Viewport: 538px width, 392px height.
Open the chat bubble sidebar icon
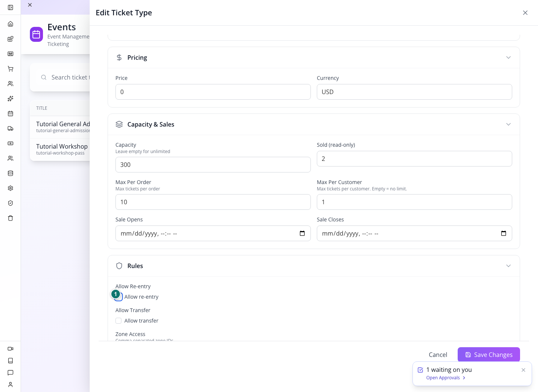[x=10, y=373]
